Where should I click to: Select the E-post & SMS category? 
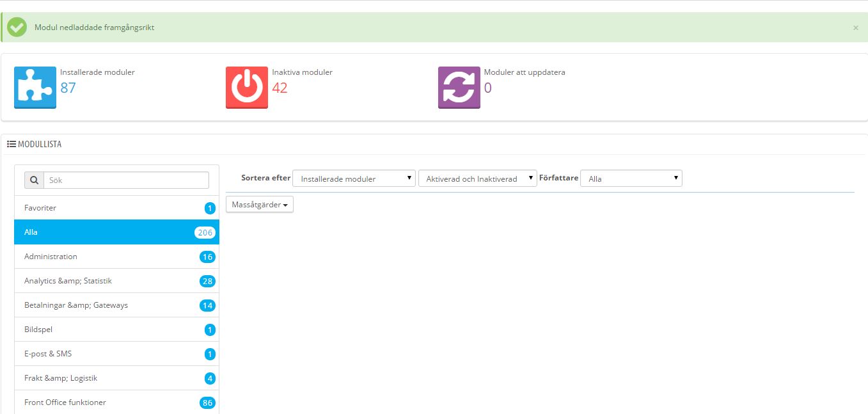[x=116, y=354]
